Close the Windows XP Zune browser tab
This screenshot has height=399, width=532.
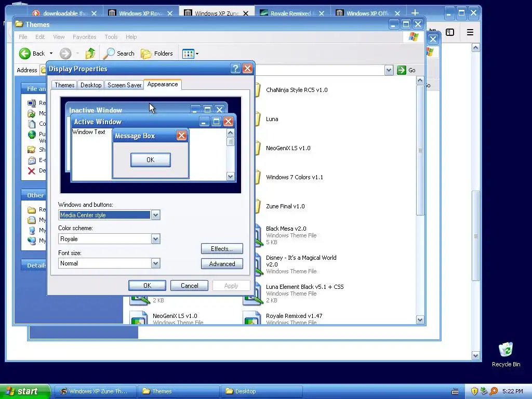pyautogui.click(x=246, y=13)
